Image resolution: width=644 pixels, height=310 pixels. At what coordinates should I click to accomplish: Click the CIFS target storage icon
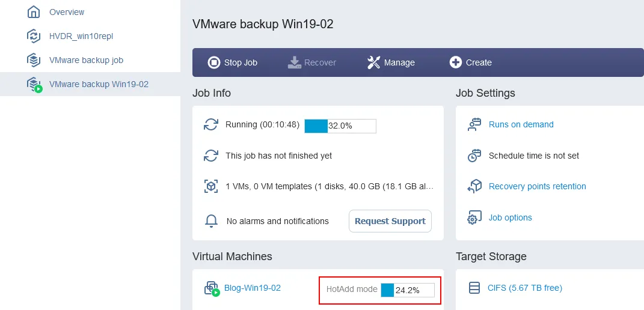(474, 288)
